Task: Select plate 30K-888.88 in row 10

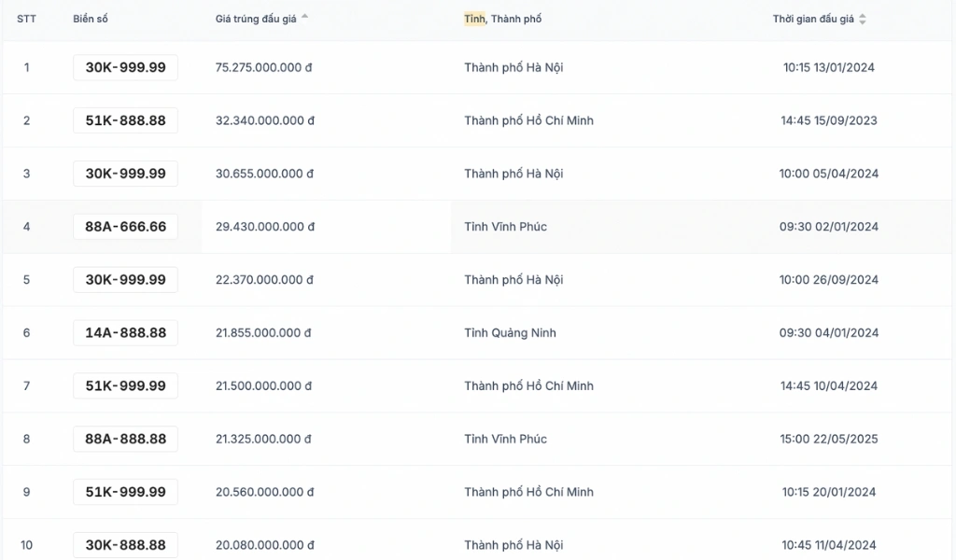Action: [x=126, y=545]
